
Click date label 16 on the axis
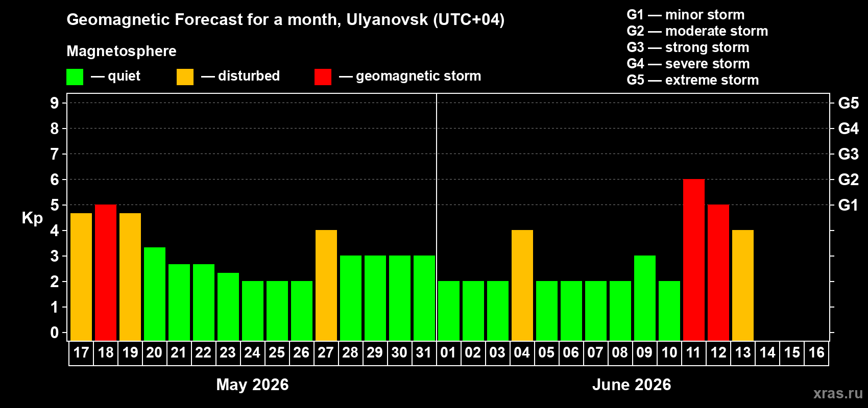[x=816, y=352]
